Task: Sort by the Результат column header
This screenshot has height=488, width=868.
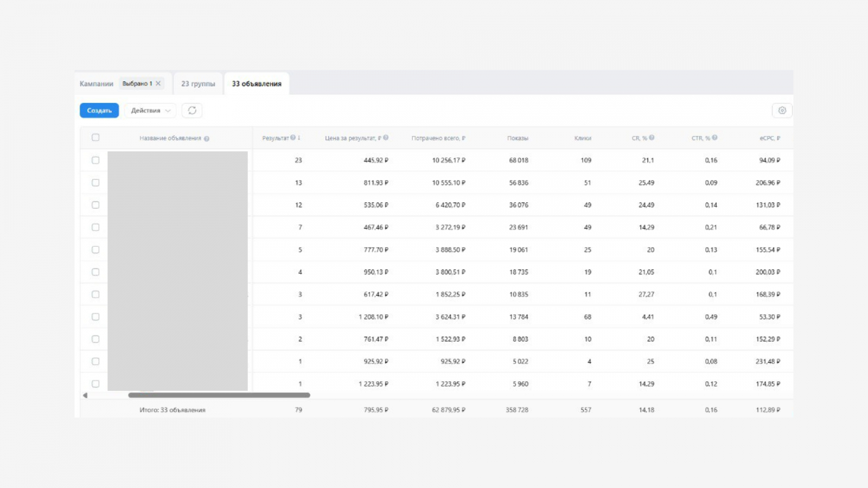Action: [276, 138]
